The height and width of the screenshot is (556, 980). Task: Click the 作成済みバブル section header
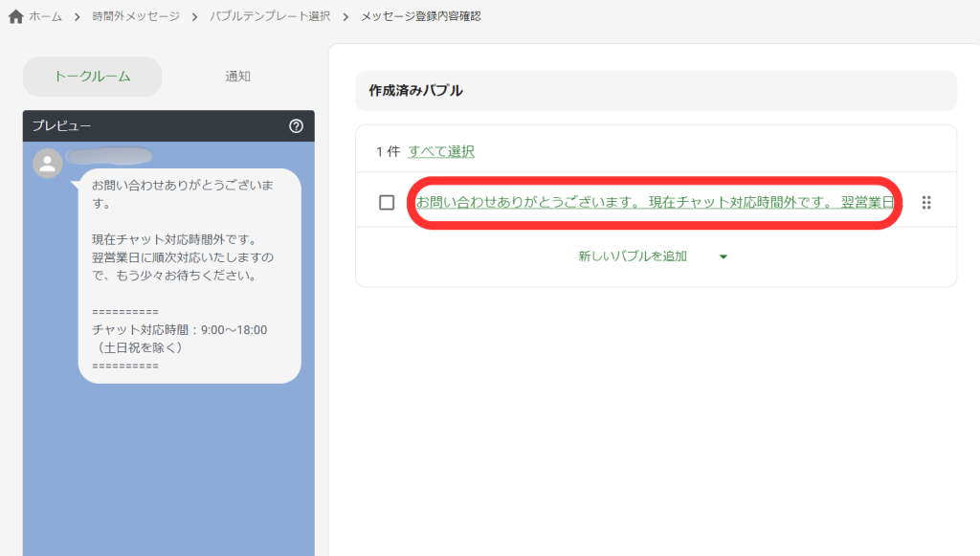click(416, 91)
